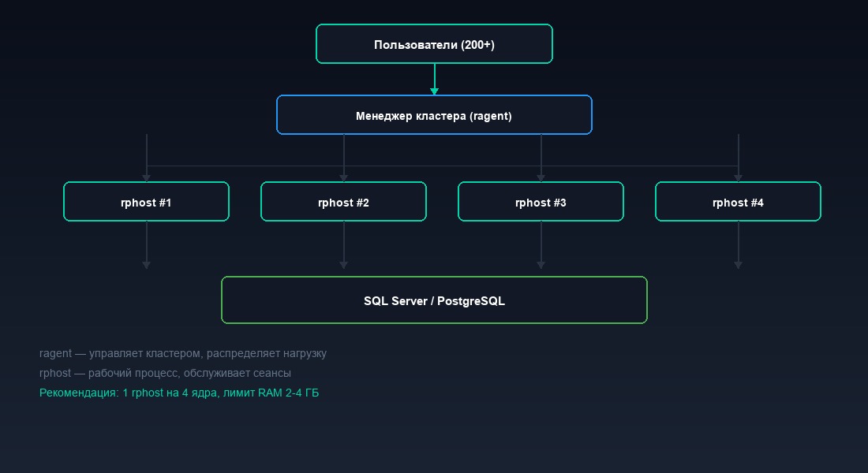Click the SQL Server / PostgreSQL block
The width and height of the screenshot is (868, 473).
434,300
